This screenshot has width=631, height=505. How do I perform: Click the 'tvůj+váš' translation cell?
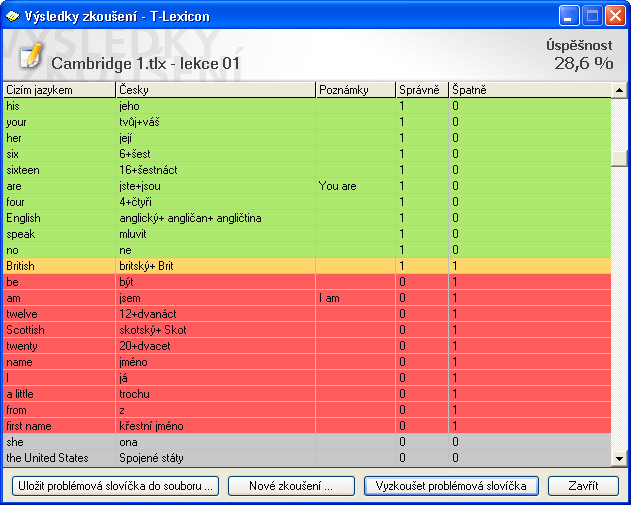click(x=216, y=122)
